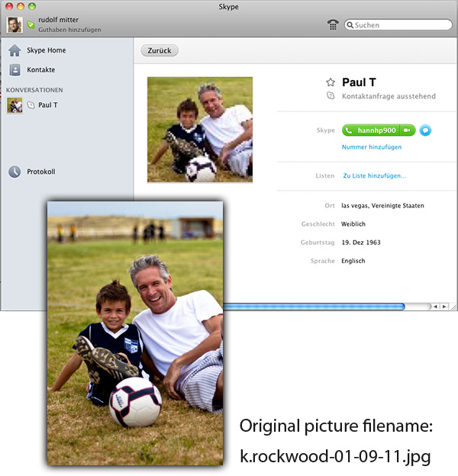Viewport: 458px width, 476px height.
Task: Click Guthaben hinzufügen under username
Action: click(x=69, y=30)
